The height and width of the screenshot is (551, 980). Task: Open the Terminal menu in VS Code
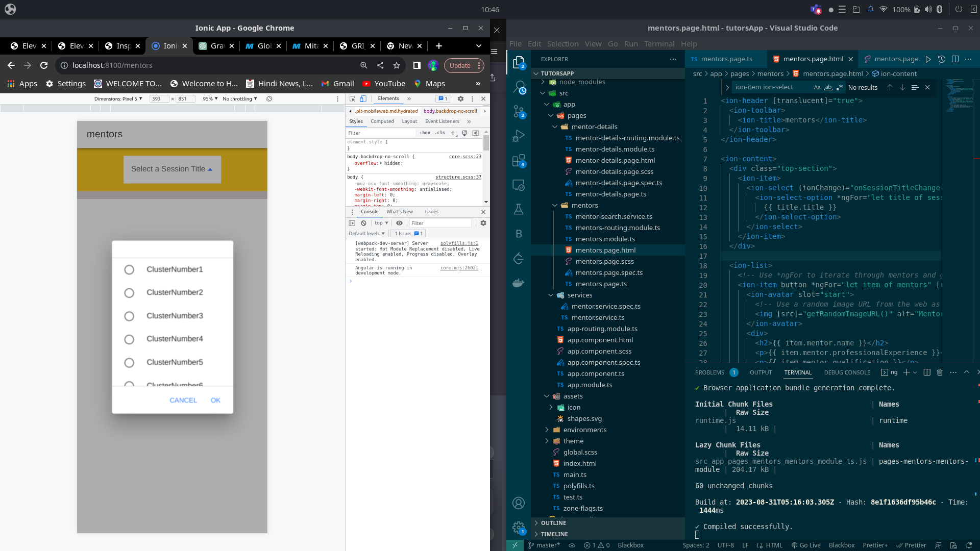point(658,44)
